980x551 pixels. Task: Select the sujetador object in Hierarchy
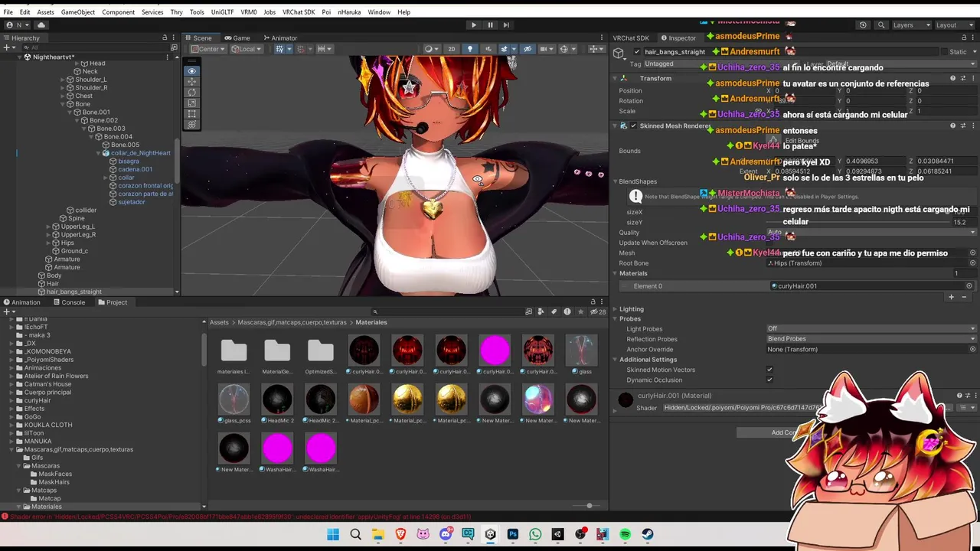tap(132, 202)
